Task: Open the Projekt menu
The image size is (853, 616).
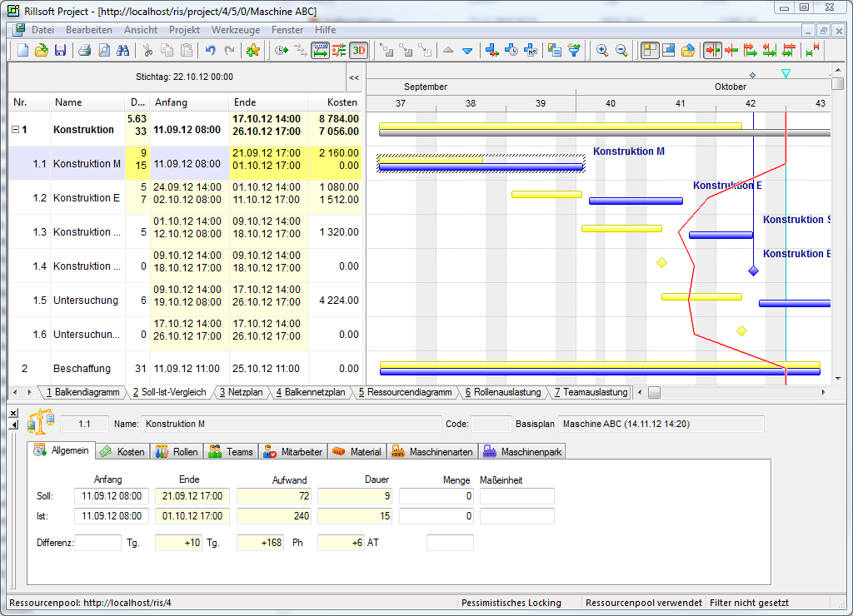Action: [184, 30]
